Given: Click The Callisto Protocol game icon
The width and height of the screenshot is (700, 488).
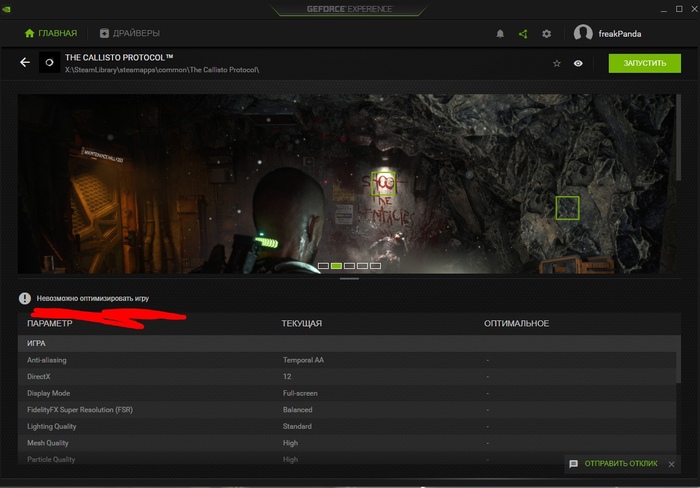Looking at the screenshot, I should point(49,63).
